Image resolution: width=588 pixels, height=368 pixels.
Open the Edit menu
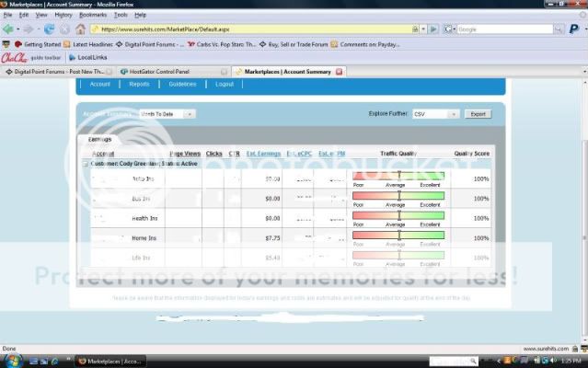coord(24,15)
